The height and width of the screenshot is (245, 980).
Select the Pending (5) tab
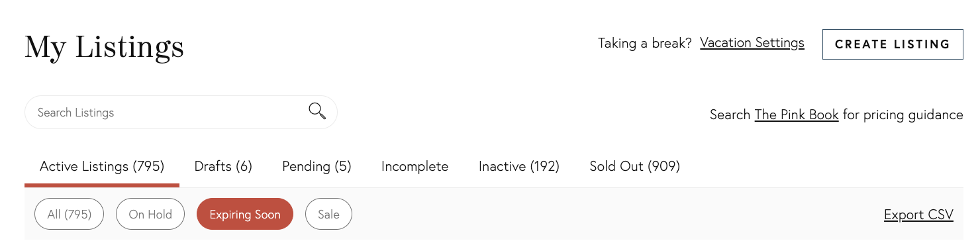click(x=317, y=166)
